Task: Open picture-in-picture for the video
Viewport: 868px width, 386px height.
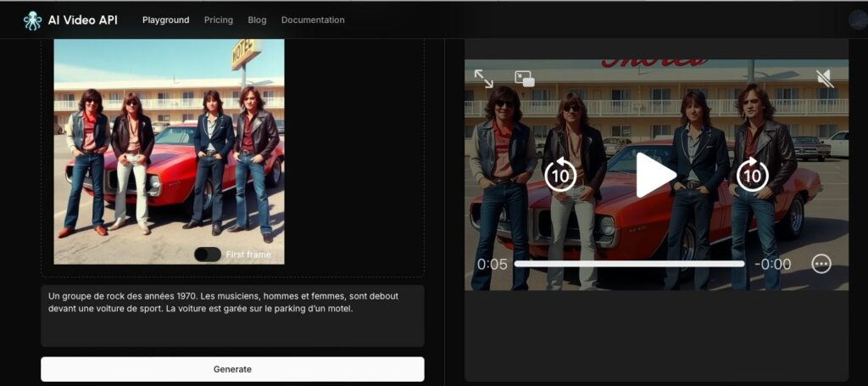Action: coord(524,79)
